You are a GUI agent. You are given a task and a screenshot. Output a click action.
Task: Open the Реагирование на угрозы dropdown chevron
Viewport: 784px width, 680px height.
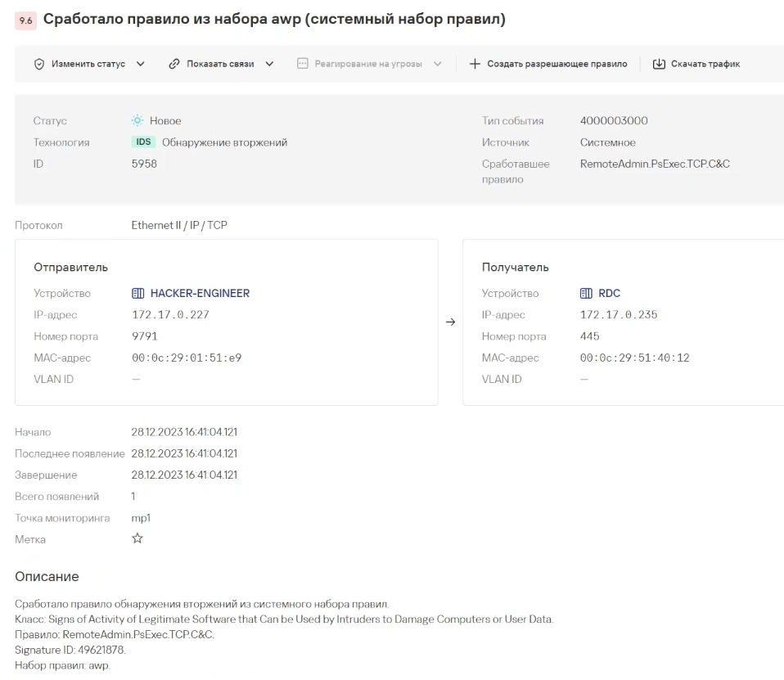pos(437,65)
